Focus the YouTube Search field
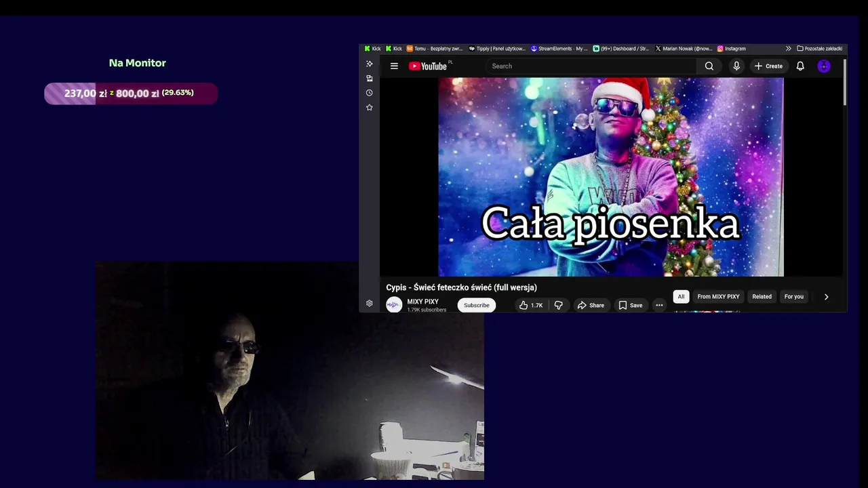This screenshot has height=488, width=868. coord(590,66)
